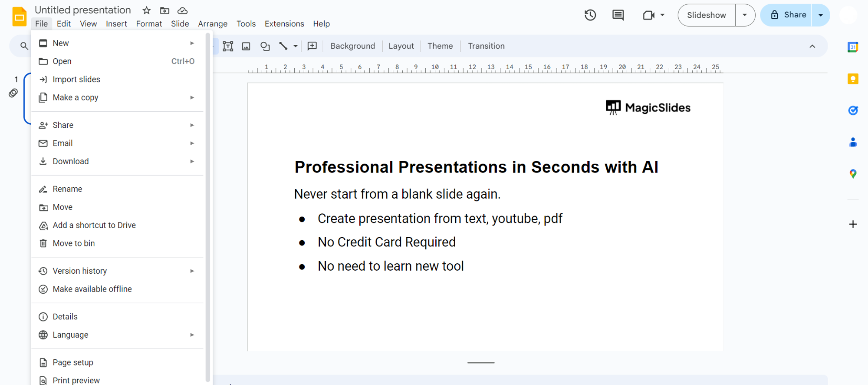
Task: Expand the Version history submenu
Action: (192, 271)
